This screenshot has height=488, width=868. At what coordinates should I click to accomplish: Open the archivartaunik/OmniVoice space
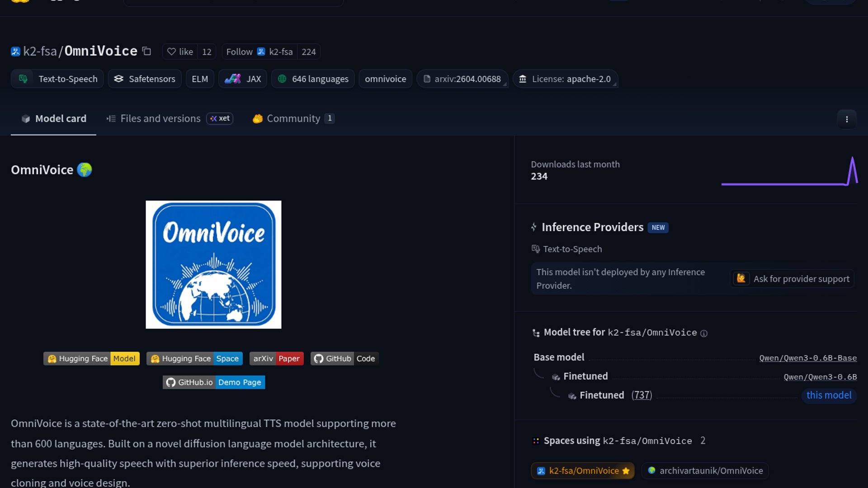[705, 471]
